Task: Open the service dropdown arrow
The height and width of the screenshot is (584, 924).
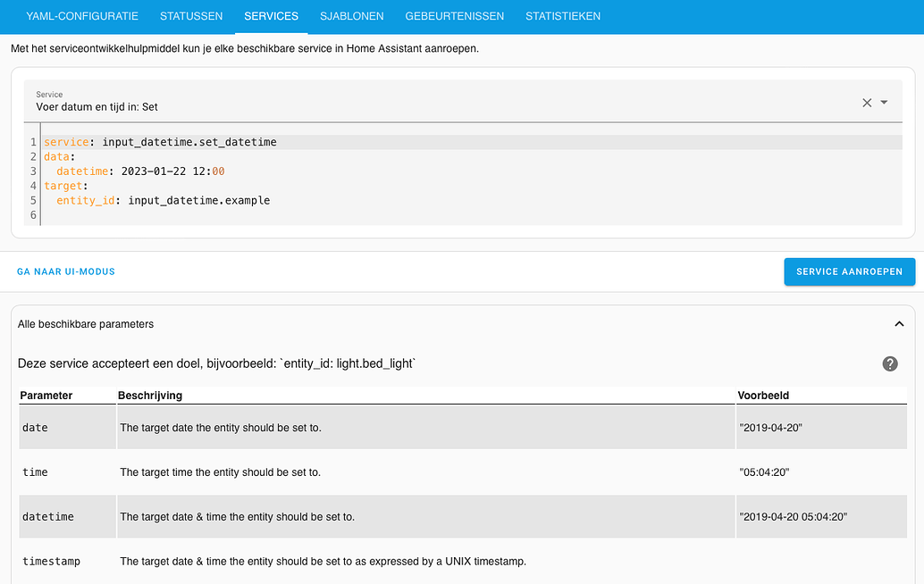Action: [x=885, y=103]
